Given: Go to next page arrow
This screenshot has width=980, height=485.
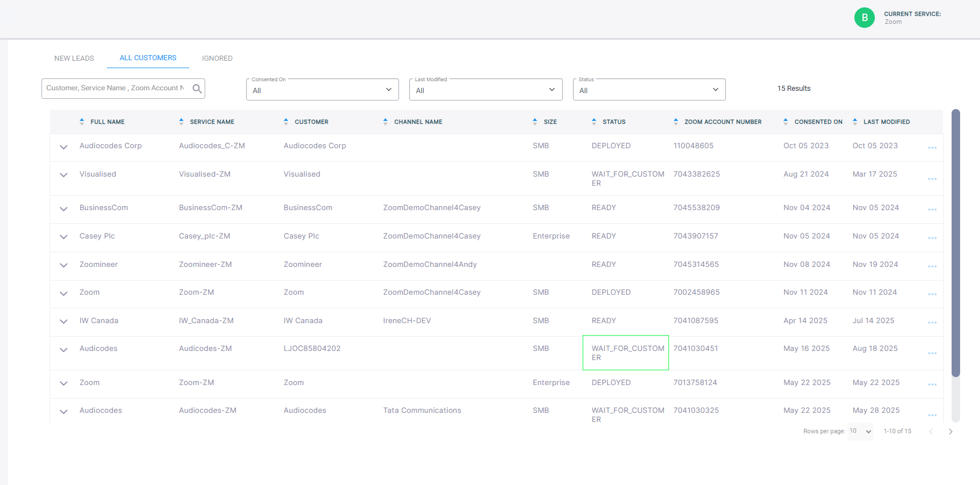Looking at the screenshot, I should [950, 432].
